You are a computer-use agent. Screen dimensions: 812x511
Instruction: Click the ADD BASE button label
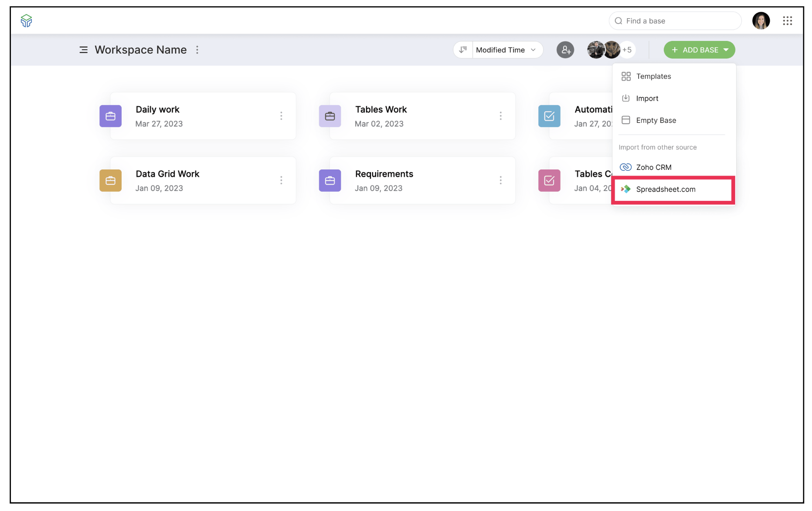[700, 50]
